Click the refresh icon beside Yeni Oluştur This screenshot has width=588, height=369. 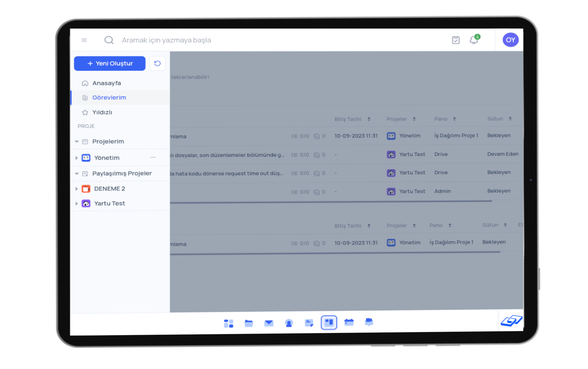[x=157, y=63]
